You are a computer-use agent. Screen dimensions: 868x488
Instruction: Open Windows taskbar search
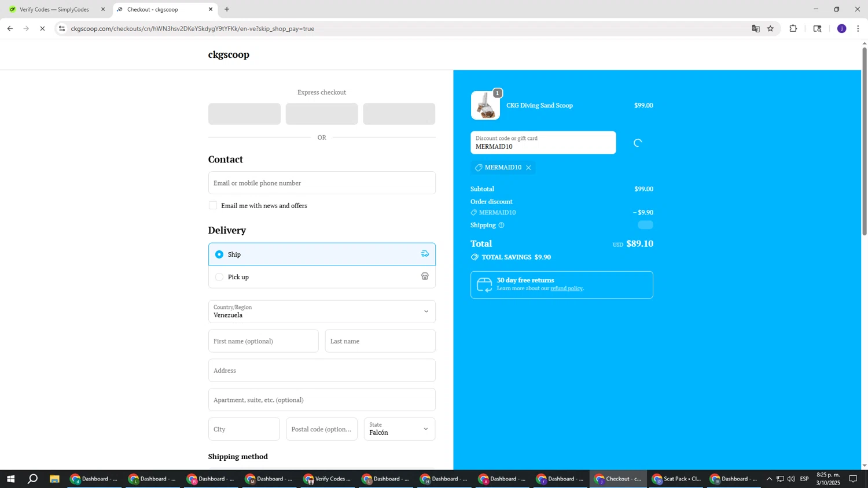tap(33, 479)
